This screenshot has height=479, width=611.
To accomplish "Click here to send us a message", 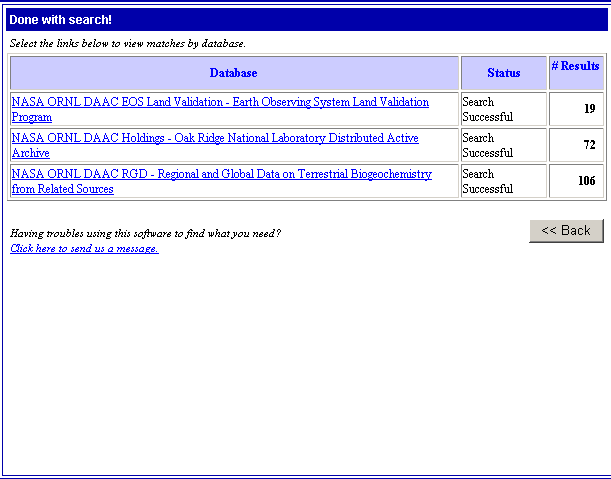I will click(84, 248).
